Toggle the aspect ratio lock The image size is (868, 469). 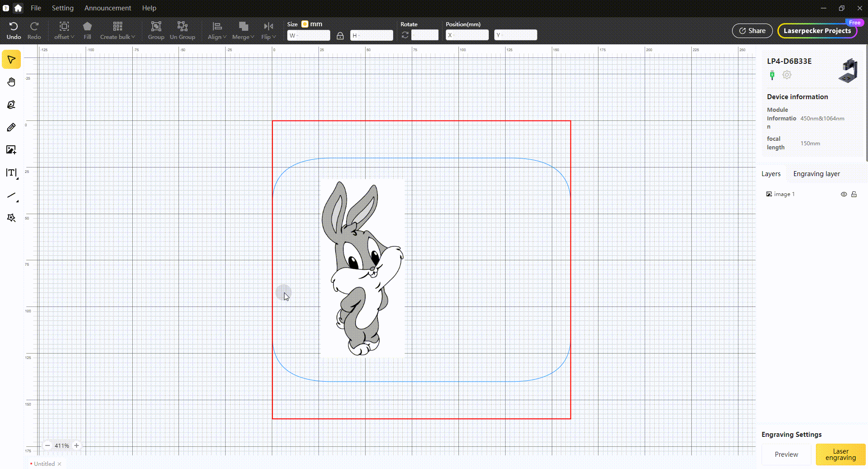[340, 36]
